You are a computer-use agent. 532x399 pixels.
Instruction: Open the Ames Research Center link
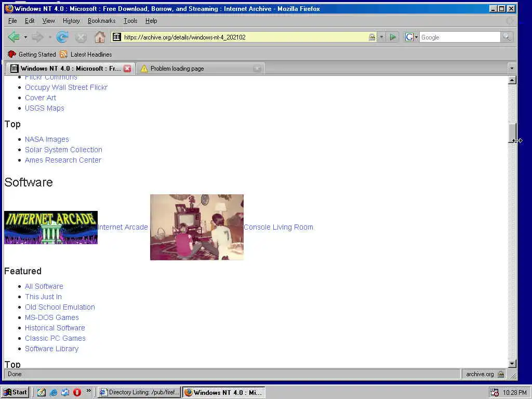point(63,160)
